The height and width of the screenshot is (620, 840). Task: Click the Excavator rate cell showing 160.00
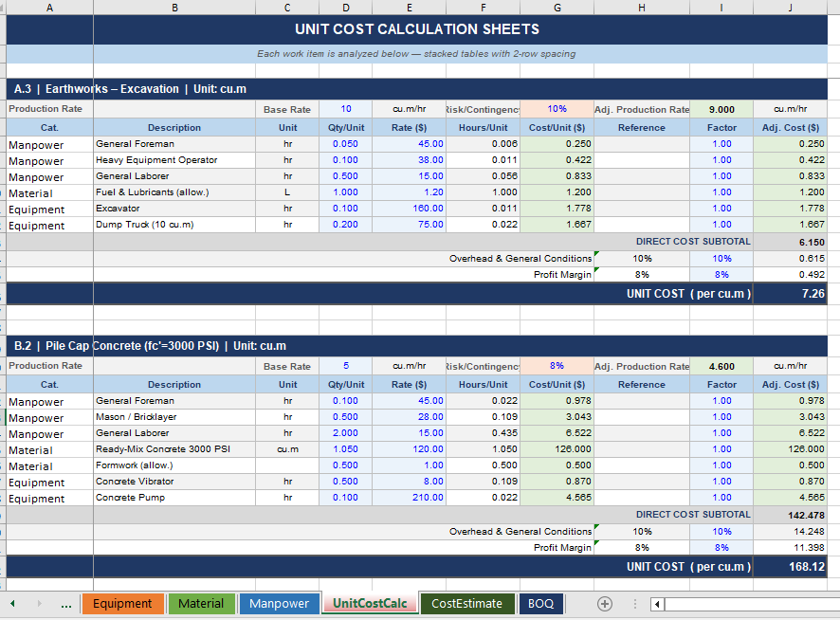[x=409, y=209]
